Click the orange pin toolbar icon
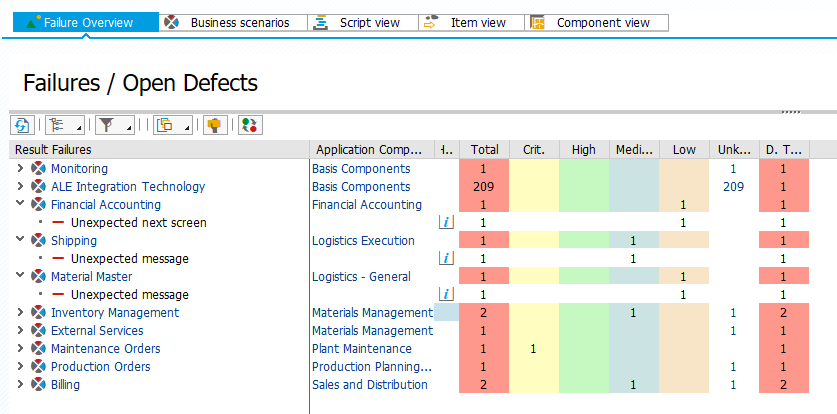 pos(215,125)
